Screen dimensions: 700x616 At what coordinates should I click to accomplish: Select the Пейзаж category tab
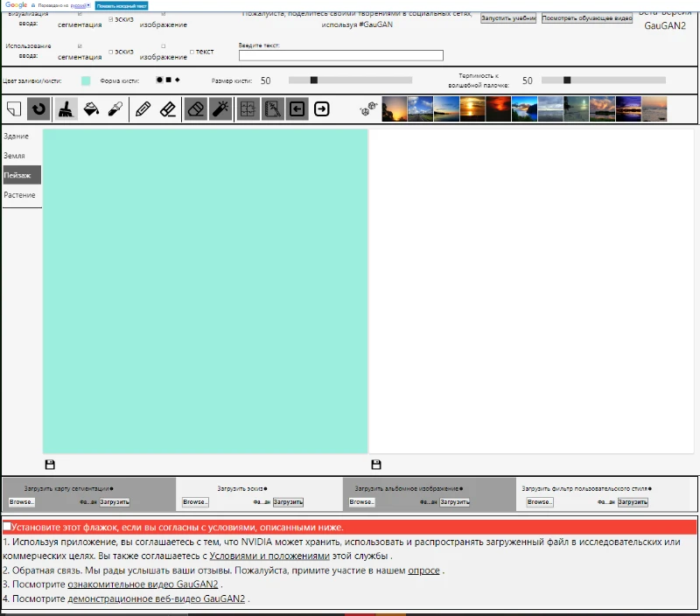[x=21, y=175]
